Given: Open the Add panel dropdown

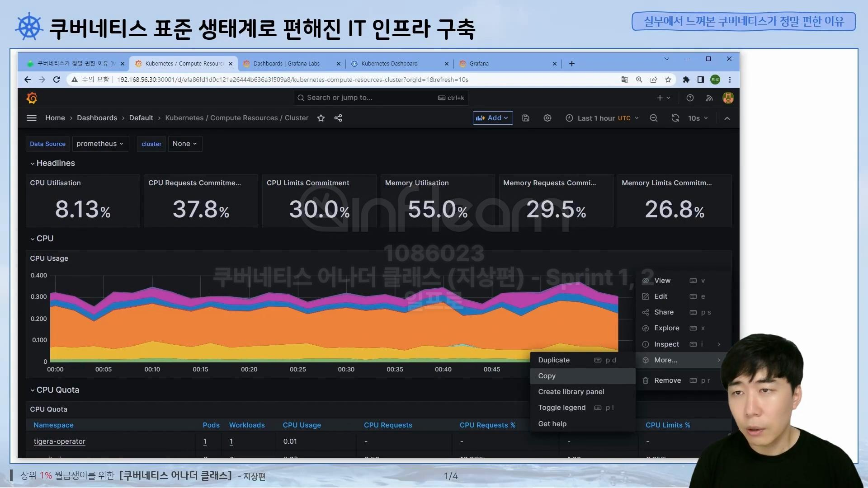Looking at the screenshot, I should tap(493, 118).
